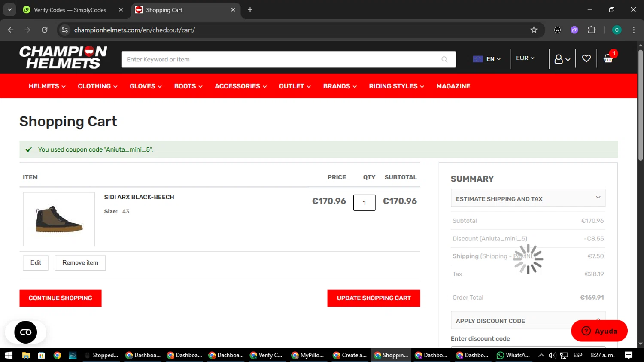Open the Boots menu
The width and height of the screenshot is (644, 362).
[188, 86]
